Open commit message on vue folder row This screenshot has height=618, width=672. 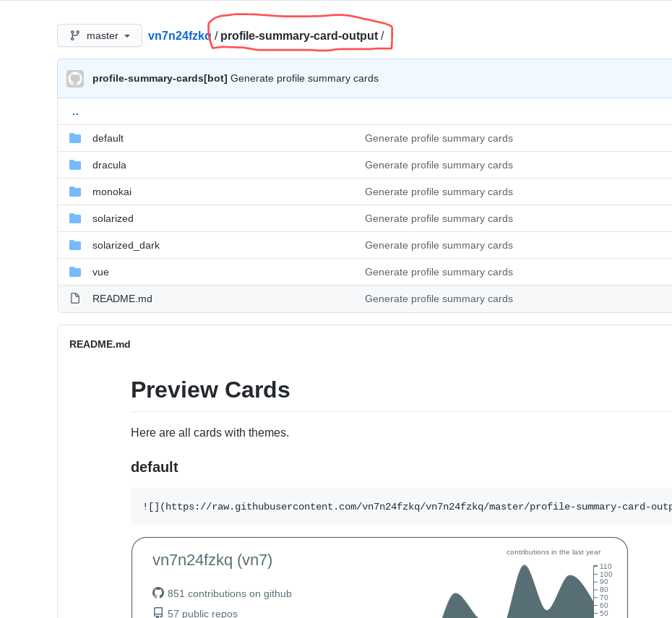[439, 272]
